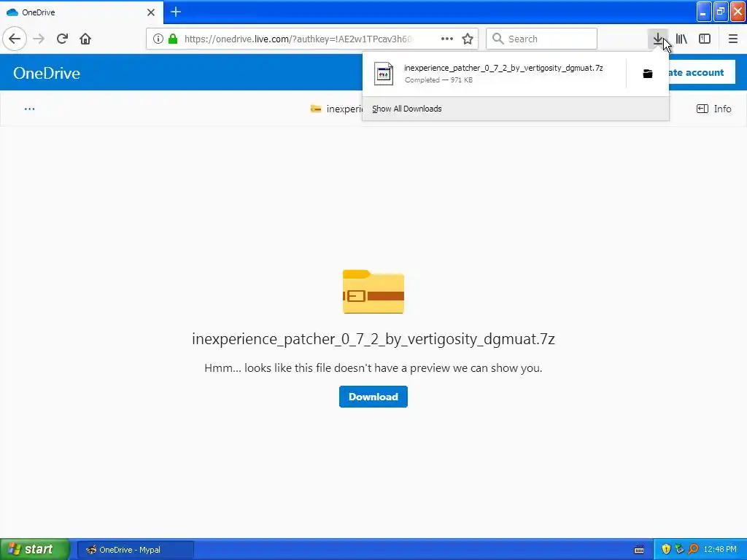Click the blue Download button
Screen dimensions: 747x560
[373, 397]
